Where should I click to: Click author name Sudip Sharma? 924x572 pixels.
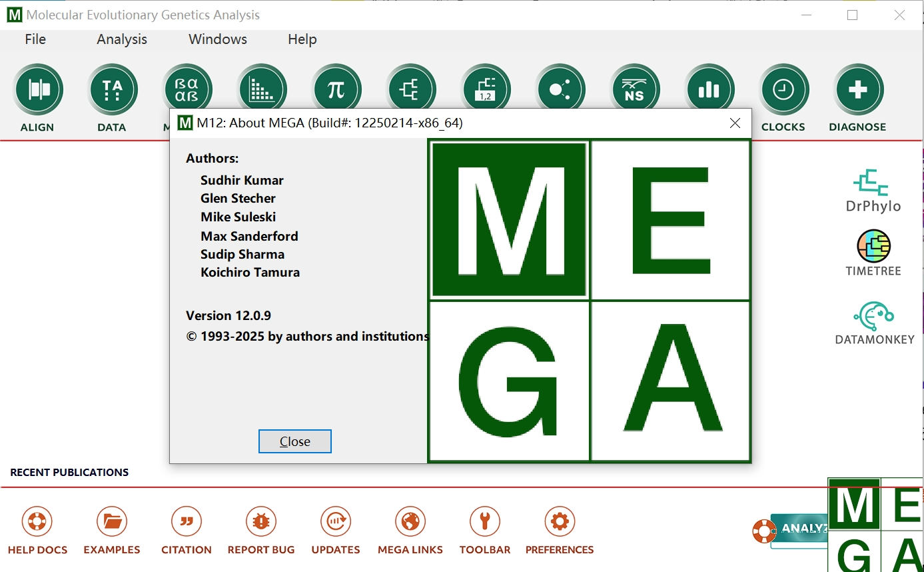pyautogui.click(x=242, y=254)
